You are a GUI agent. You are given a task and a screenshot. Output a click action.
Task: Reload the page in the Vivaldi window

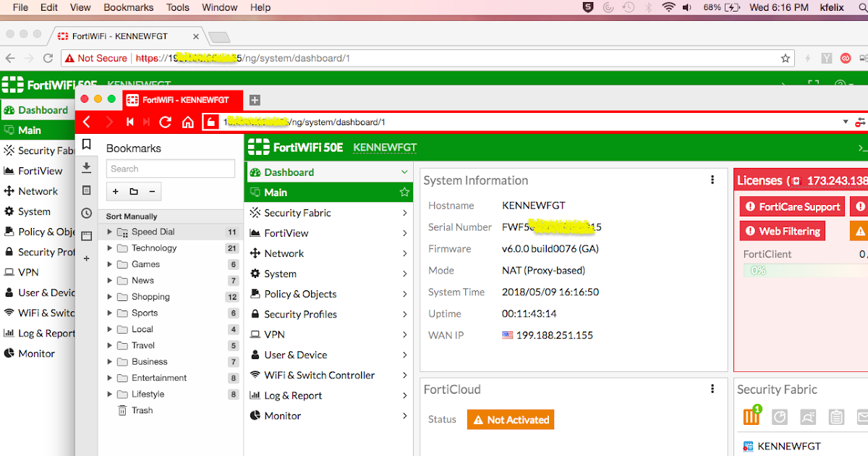(166, 122)
